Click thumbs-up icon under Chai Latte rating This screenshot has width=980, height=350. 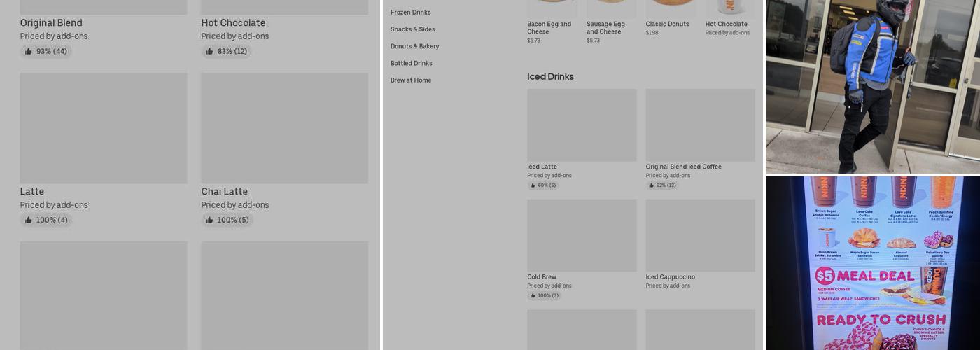210,220
